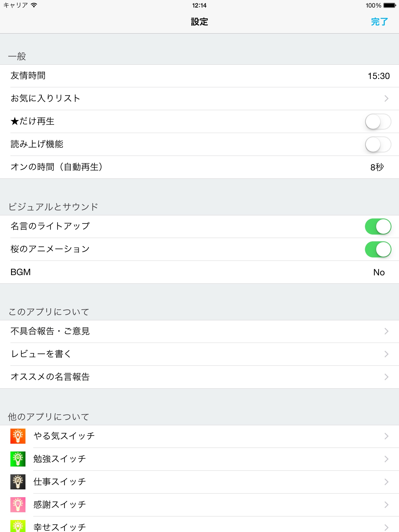Enable the ★だけ再生 switch

coord(378,122)
